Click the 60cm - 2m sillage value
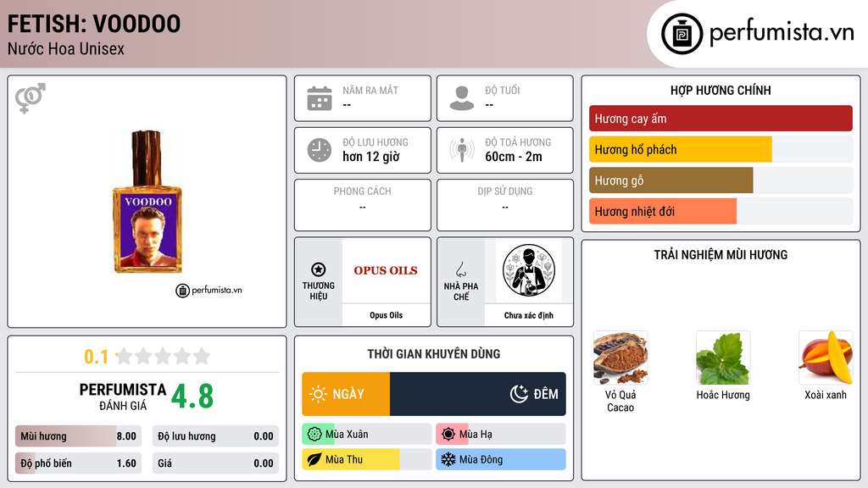The width and height of the screenshot is (868, 488). 514,157
